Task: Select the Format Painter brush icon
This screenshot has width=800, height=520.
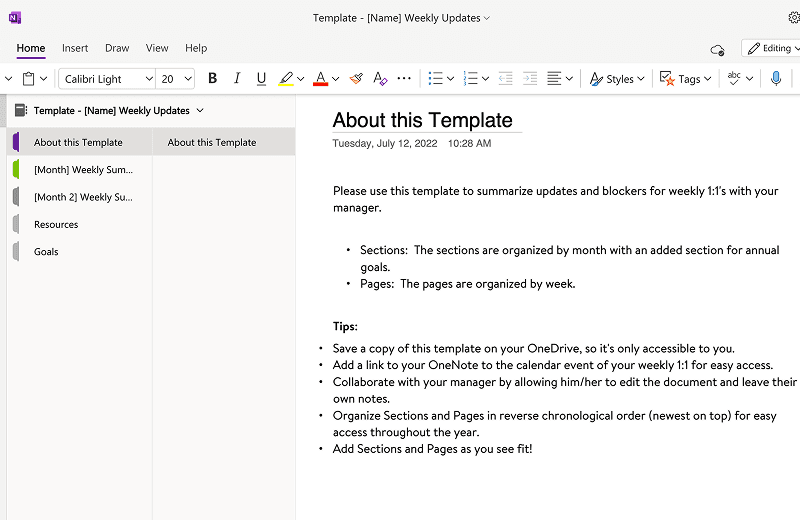Action: tap(356, 79)
